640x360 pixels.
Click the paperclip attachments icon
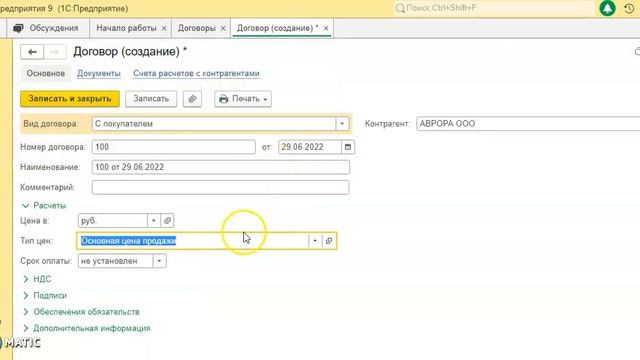[x=192, y=99]
